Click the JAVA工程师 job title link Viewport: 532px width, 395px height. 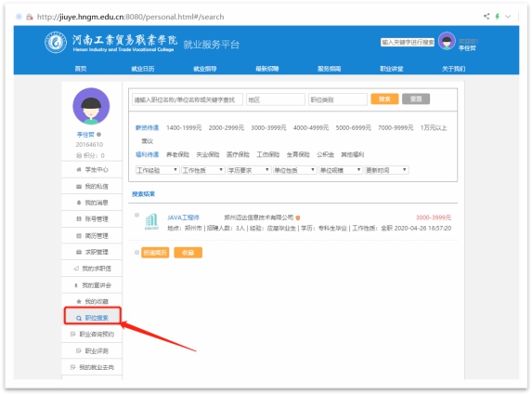183,217
